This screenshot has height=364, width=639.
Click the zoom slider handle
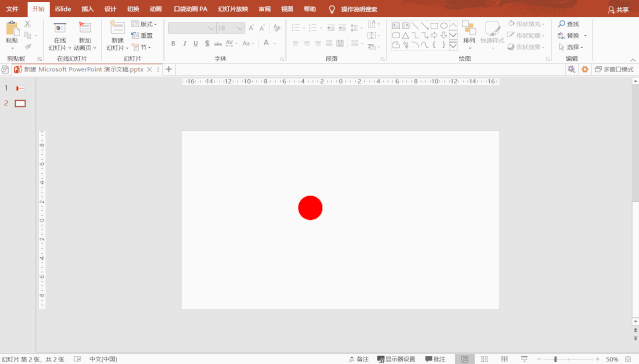pos(555,359)
